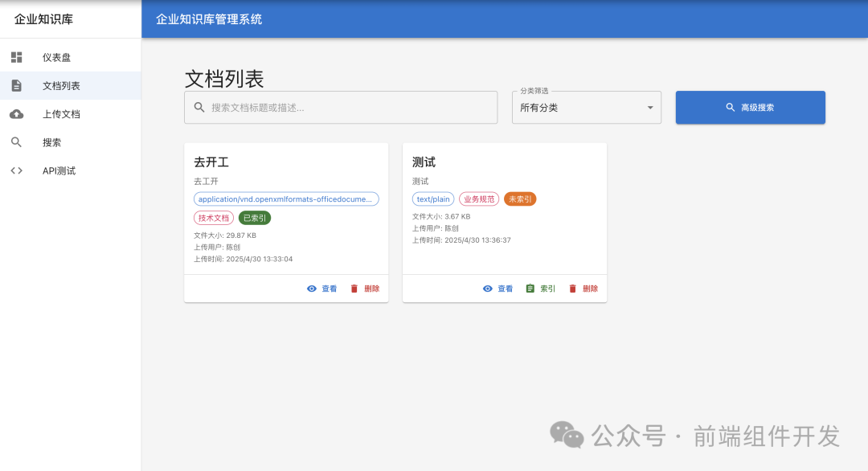Click the trash icon on 去开工 card

(x=354, y=289)
